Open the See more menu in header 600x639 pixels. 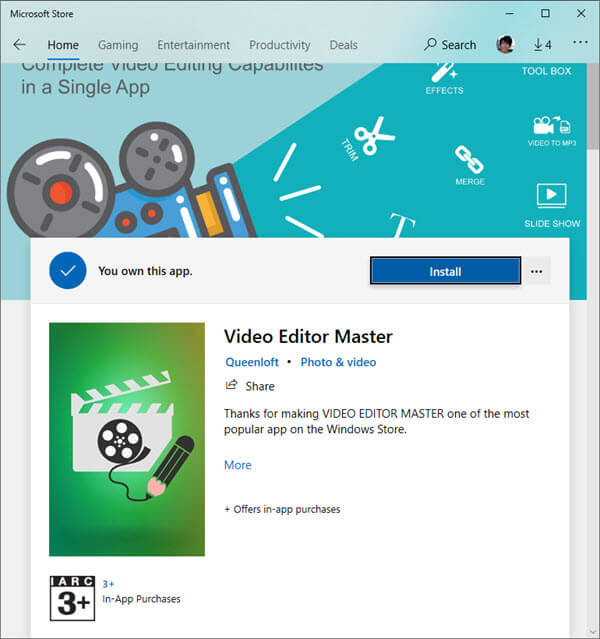coord(580,42)
